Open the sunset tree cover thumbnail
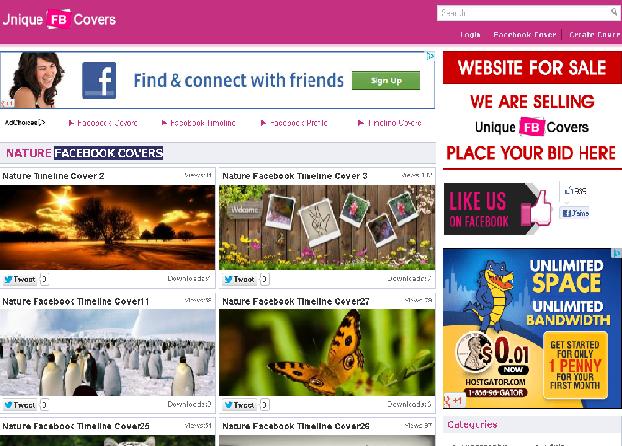The height and width of the screenshot is (446, 622). click(108, 227)
